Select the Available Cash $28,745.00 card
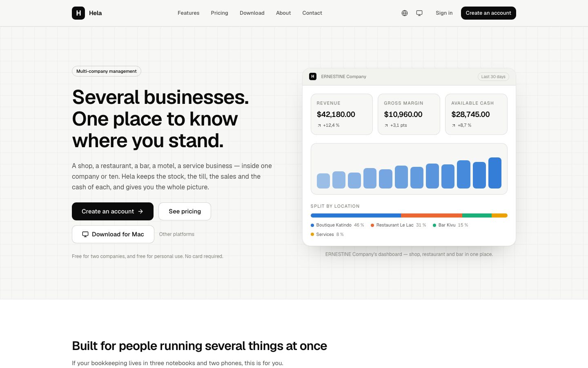 [476, 114]
